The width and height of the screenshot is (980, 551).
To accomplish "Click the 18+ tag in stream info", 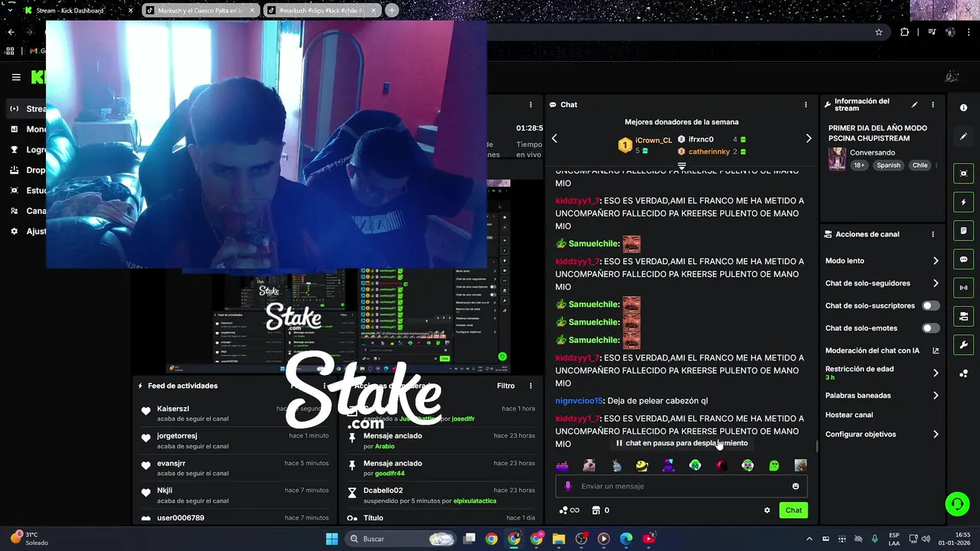I will (859, 165).
